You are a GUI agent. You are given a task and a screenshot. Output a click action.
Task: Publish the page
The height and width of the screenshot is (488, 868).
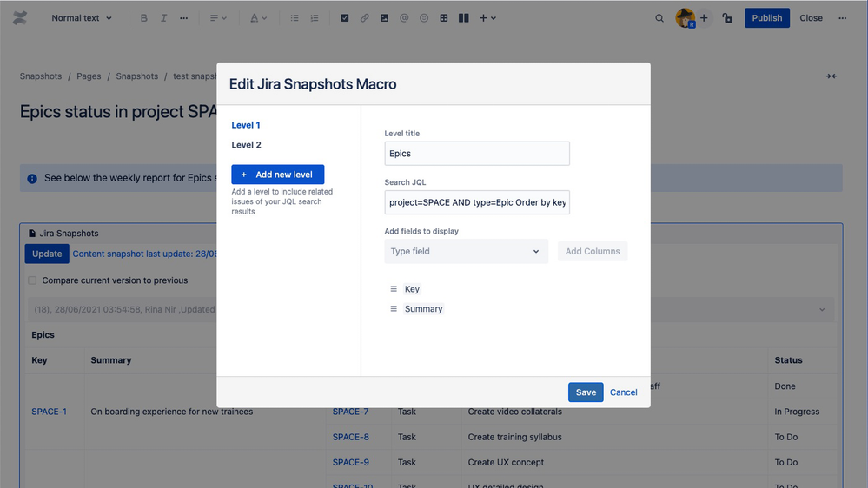(x=766, y=18)
